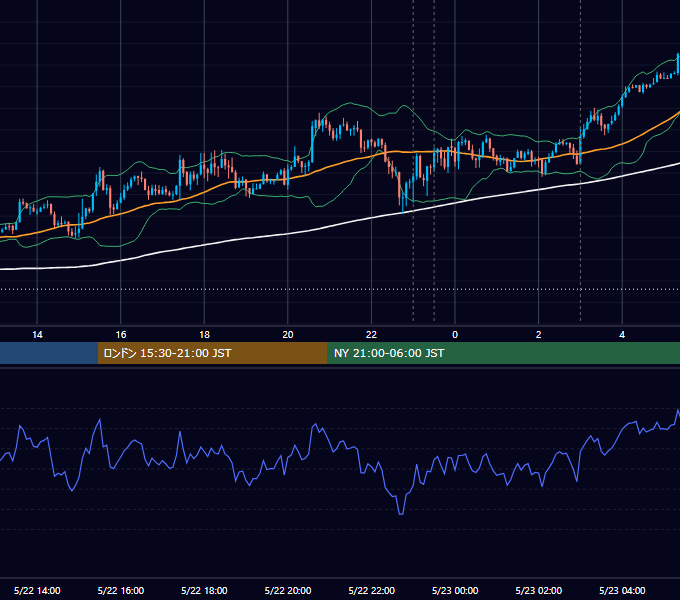The height and width of the screenshot is (600, 680).
Task: Click the blue session bar left of ロンドン
Action: click(x=49, y=353)
